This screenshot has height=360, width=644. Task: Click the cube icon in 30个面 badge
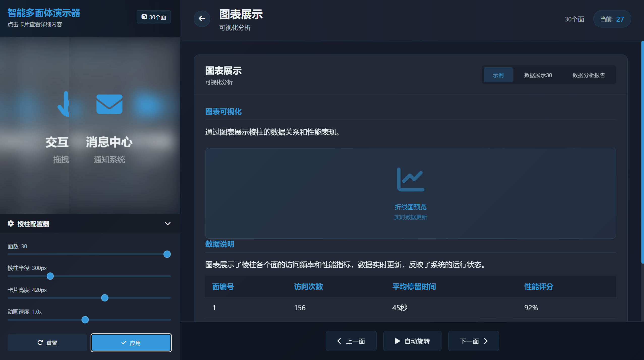pos(144,17)
